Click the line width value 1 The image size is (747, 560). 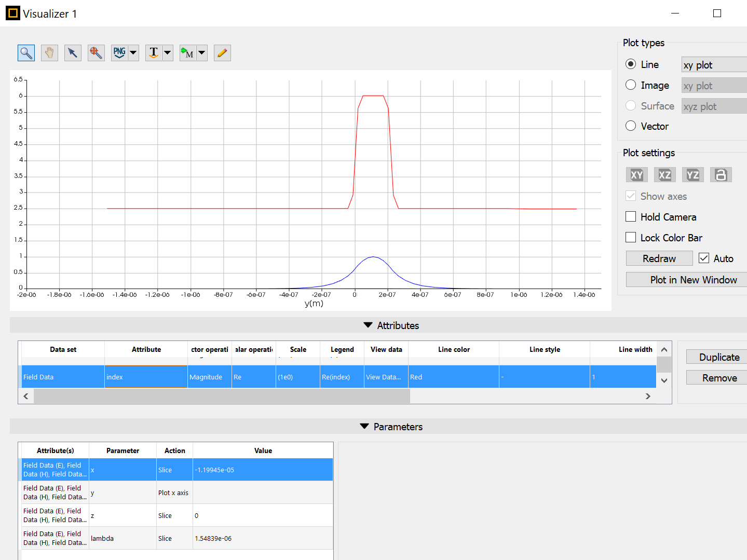(x=623, y=377)
